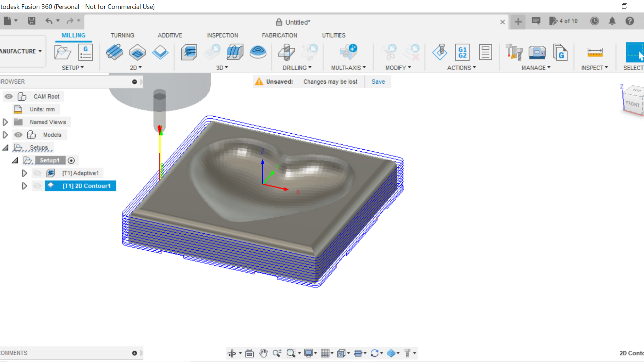Select the 3D Adaptive Clearing tool
The image size is (644, 362).
[x=189, y=52]
